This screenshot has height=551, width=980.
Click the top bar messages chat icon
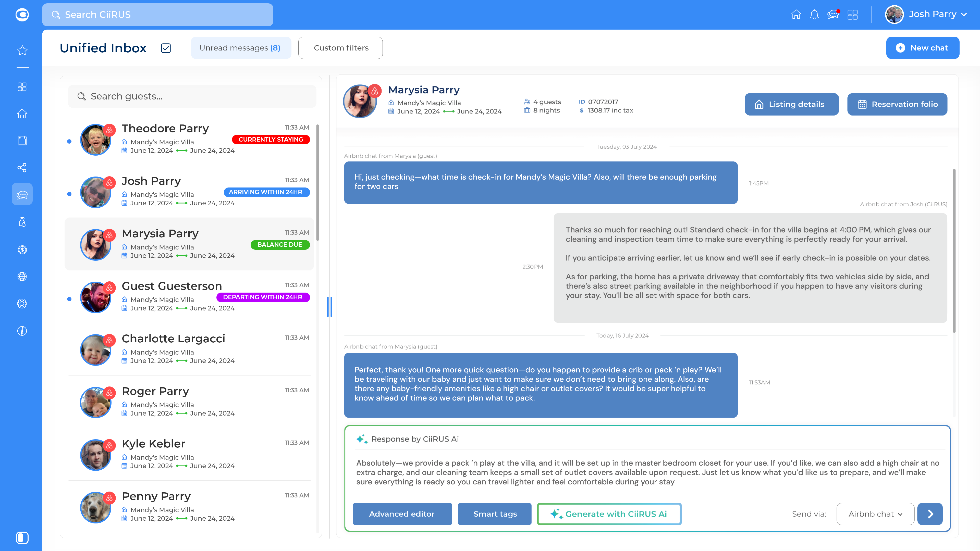point(833,15)
